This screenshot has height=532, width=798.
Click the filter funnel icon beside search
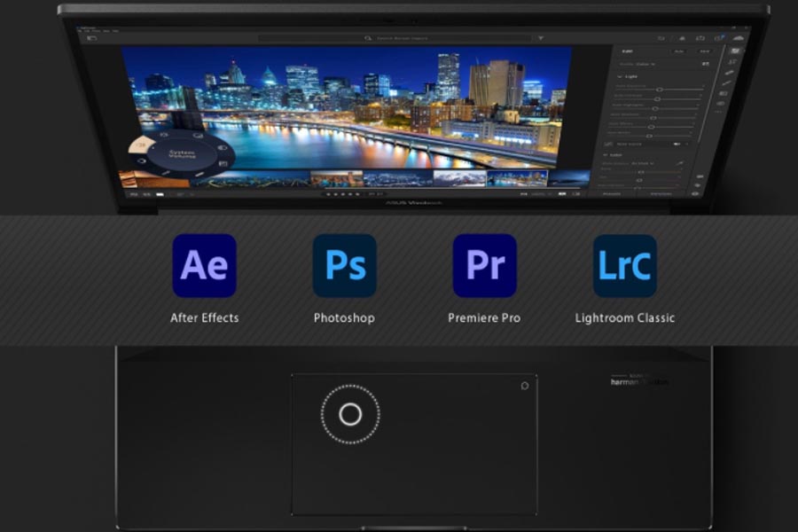point(541,39)
